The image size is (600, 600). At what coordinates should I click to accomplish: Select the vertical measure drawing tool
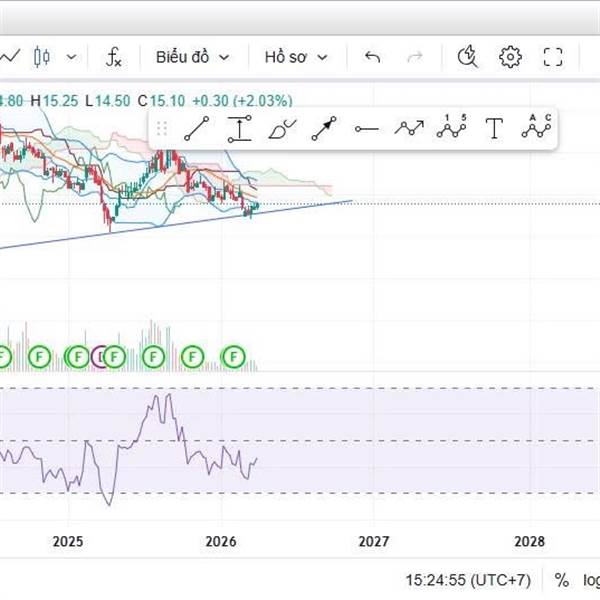240,129
